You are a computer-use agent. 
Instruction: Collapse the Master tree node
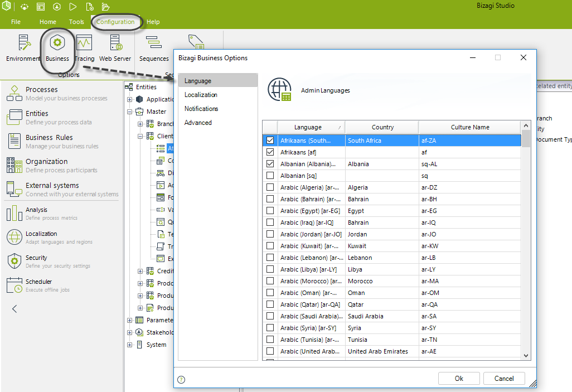[129, 112]
